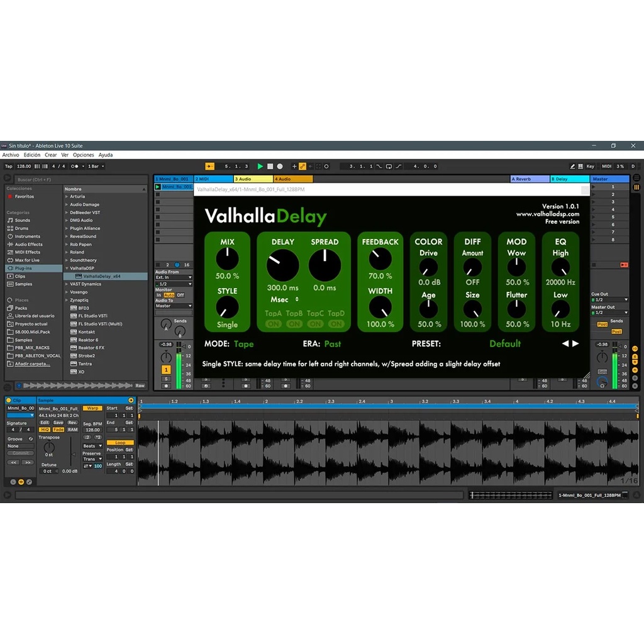This screenshot has width=644, height=644.
Task: Open the Archivo menu
Action: coord(11,155)
